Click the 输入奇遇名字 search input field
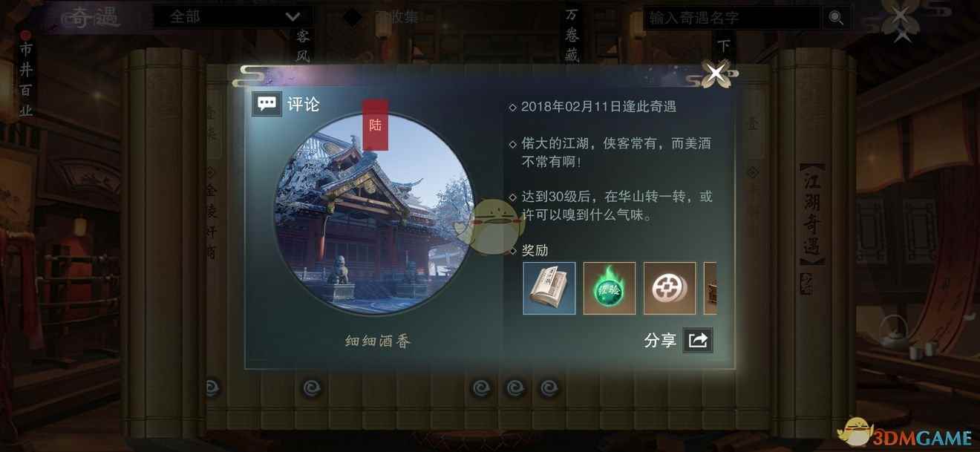This screenshot has height=452, width=980. point(731,18)
